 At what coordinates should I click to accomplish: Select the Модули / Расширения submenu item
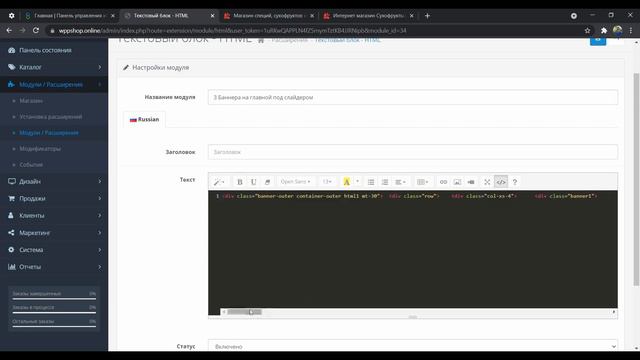point(49,133)
